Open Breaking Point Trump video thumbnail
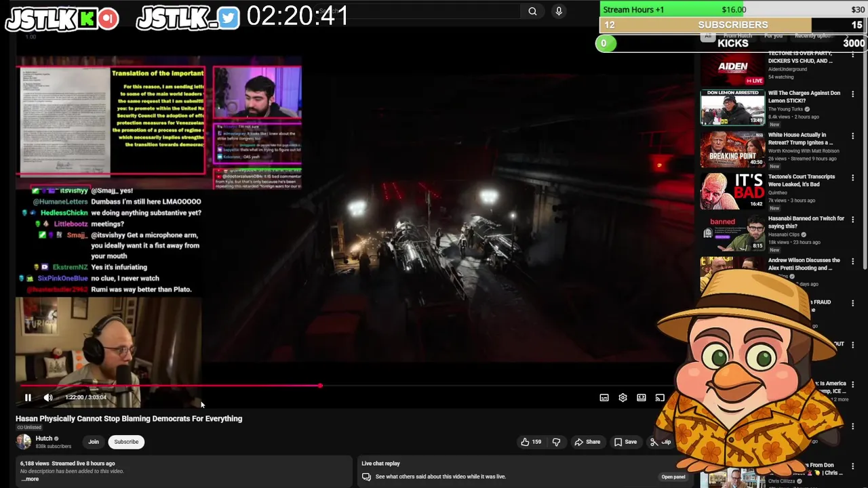868x488 pixels. (732, 149)
